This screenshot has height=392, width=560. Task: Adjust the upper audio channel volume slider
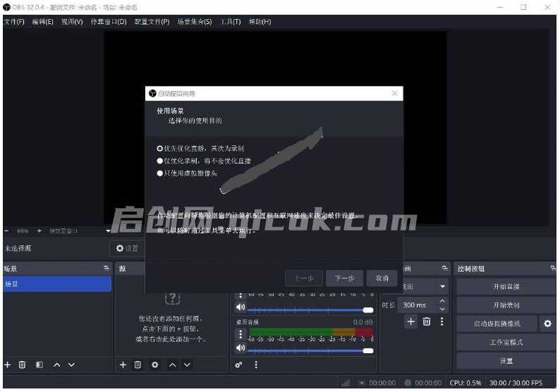310,310
